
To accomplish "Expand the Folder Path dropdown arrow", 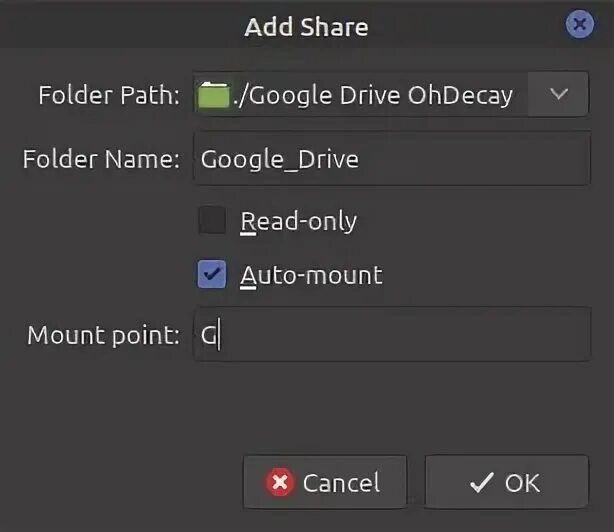I will [x=559, y=95].
